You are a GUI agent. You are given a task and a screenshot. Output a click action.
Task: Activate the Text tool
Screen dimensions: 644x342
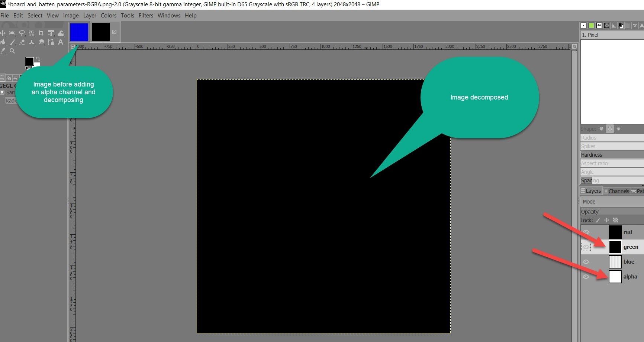pyautogui.click(x=60, y=42)
